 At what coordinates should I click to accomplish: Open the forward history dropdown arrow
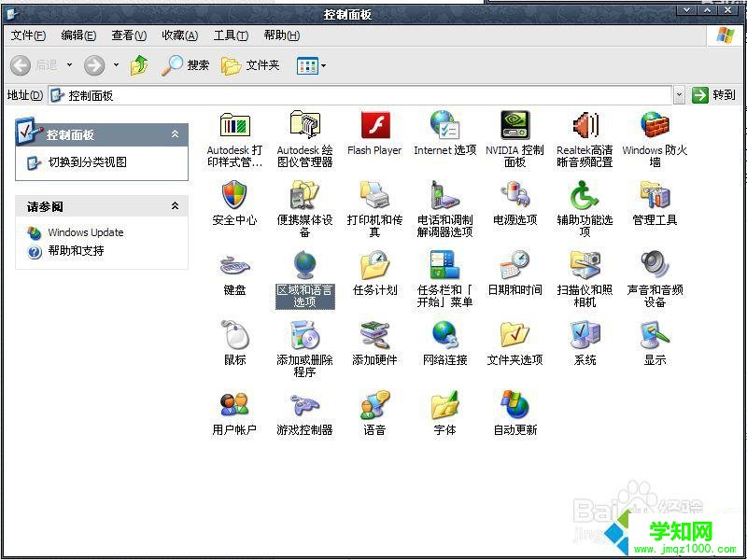[116, 65]
